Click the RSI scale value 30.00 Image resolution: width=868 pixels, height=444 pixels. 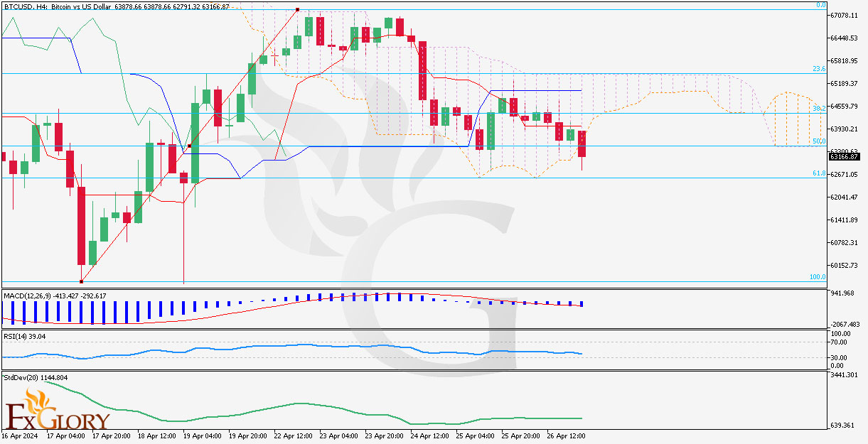(839, 357)
